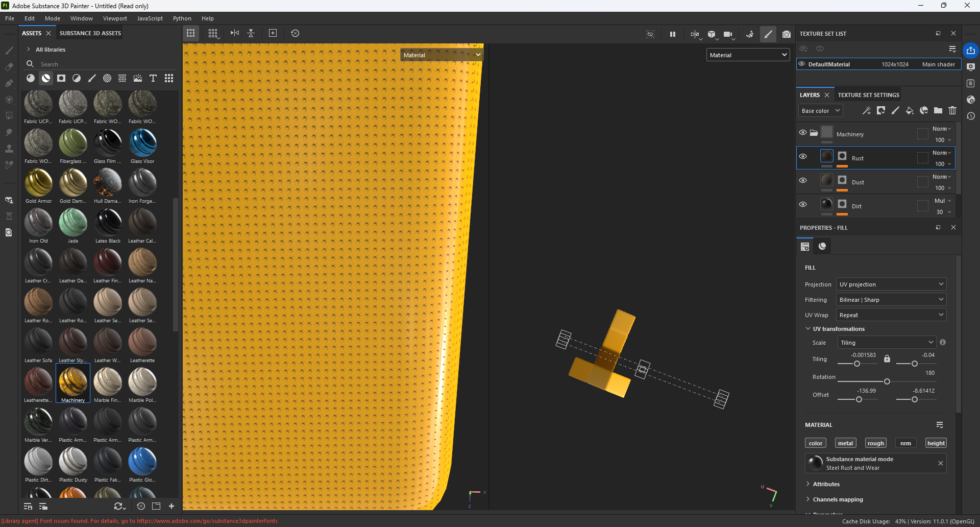The height and width of the screenshot is (527, 980).
Task: Select the Clone stamp tool in left toolbar
Action: pos(9,149)
